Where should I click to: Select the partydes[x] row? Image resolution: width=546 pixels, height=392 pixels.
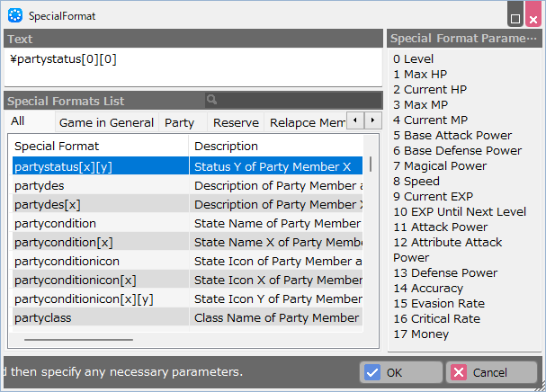pyautogui.click(x=99, y=204)
